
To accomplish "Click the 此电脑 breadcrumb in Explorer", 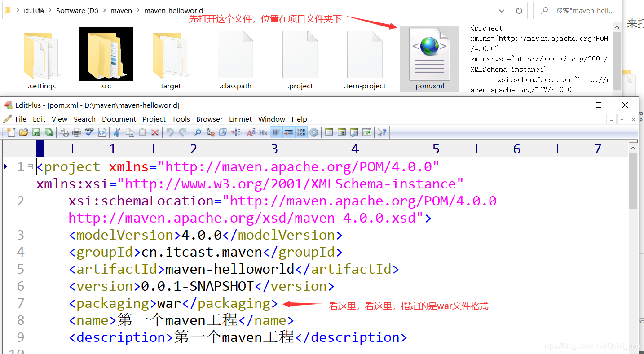I will click(x=34, y=10).
